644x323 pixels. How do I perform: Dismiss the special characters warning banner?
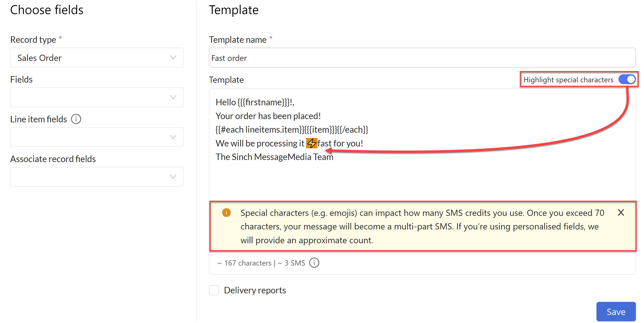click(621, 212)
